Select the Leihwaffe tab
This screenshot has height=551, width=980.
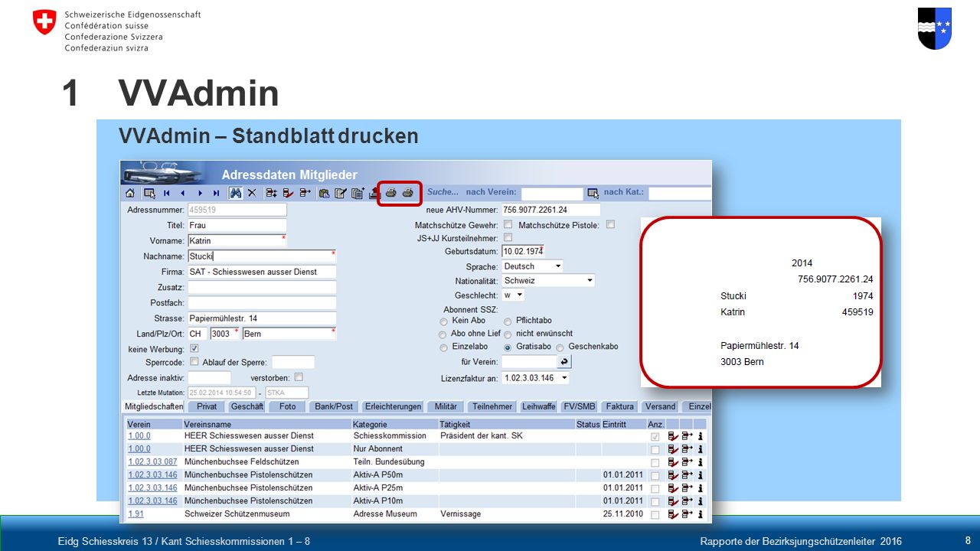(539, 406)
